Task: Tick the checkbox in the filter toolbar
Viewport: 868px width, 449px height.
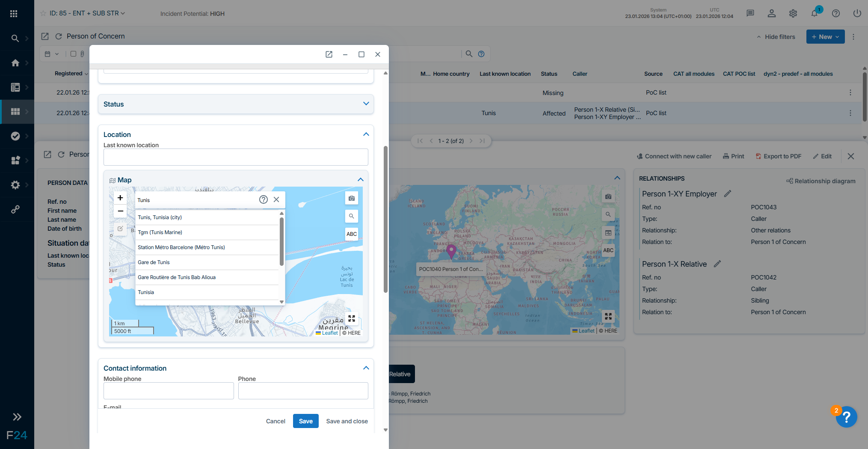Action: pos(73,54)
